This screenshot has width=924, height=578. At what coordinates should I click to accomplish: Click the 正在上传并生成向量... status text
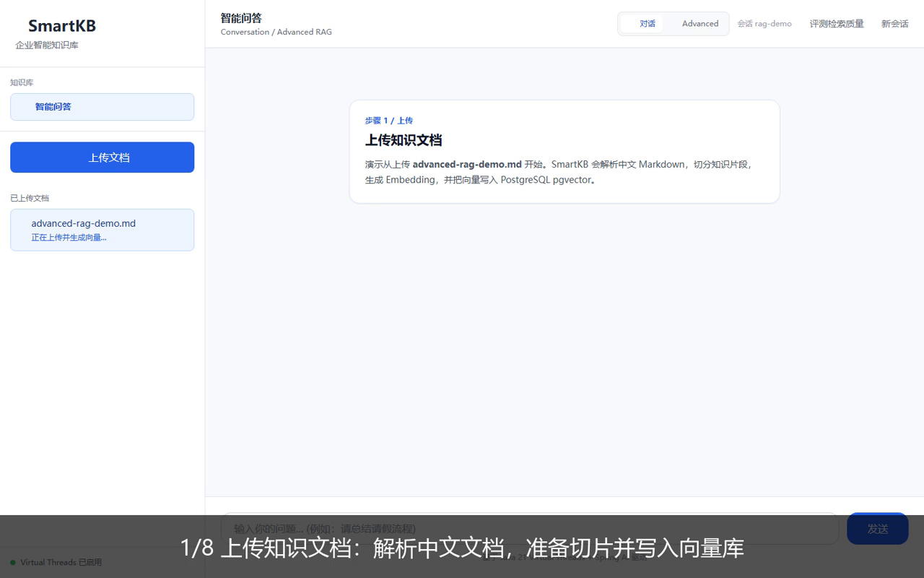tap(69, 238)
